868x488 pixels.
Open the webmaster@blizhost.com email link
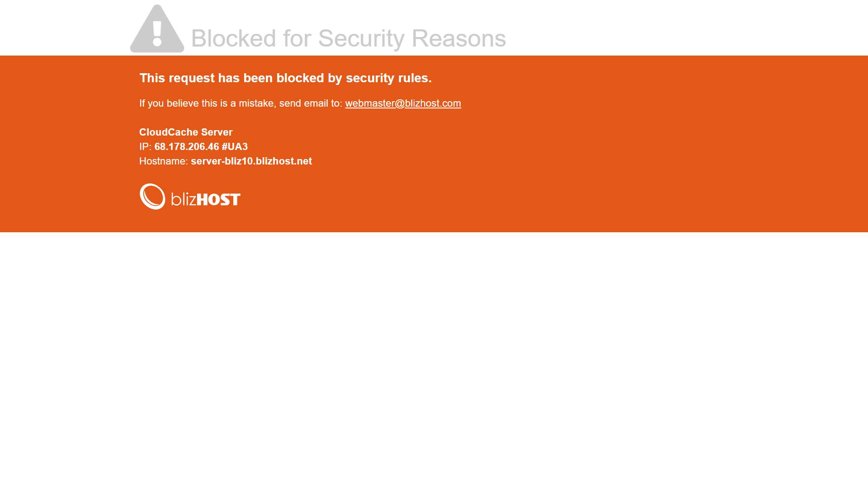(x=403, y=103)
